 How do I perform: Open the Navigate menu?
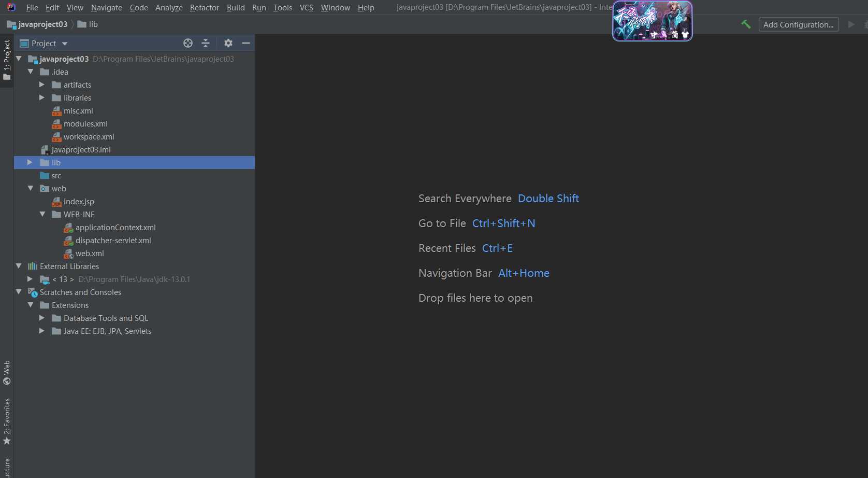[107, 8]
